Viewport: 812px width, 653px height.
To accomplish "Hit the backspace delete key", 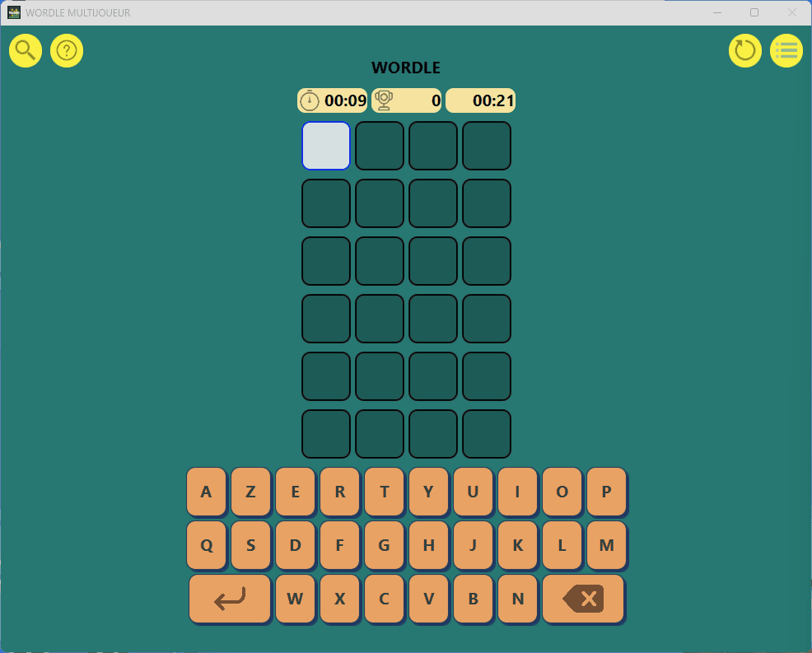I will click(583, 599).
